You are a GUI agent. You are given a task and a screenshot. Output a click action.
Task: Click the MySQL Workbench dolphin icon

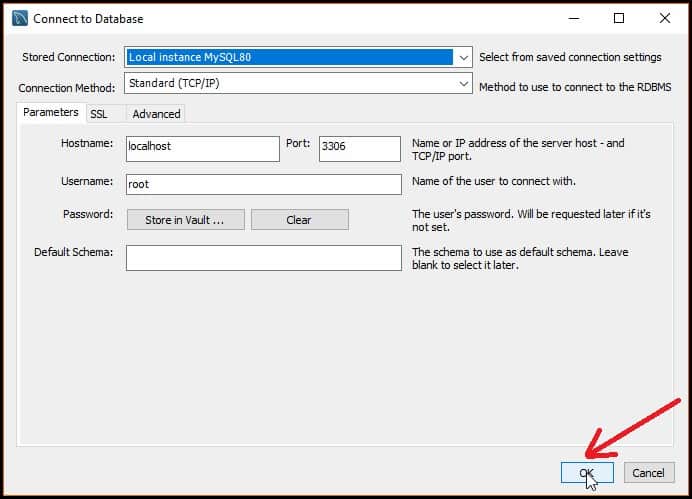point(20,19)
